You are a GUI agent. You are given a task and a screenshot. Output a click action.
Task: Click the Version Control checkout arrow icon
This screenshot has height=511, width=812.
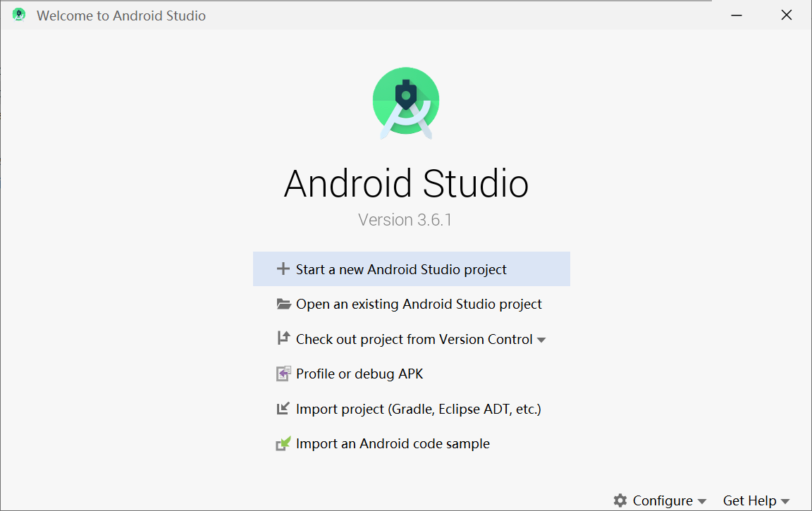click(283, 338)
